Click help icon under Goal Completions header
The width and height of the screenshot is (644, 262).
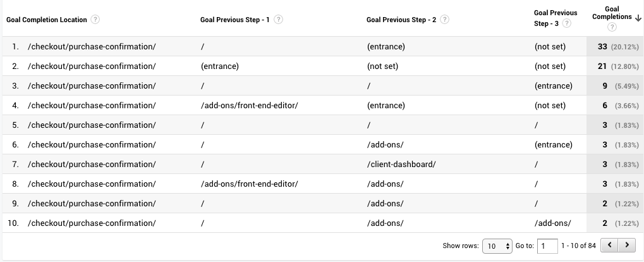click(x=612, y=27)
